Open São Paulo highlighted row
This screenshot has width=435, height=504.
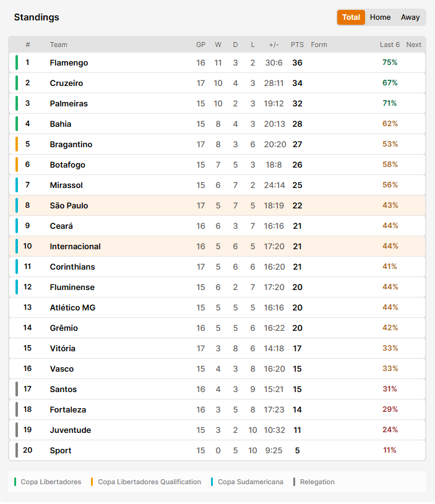pyautogui.click(x=217, y=205)
